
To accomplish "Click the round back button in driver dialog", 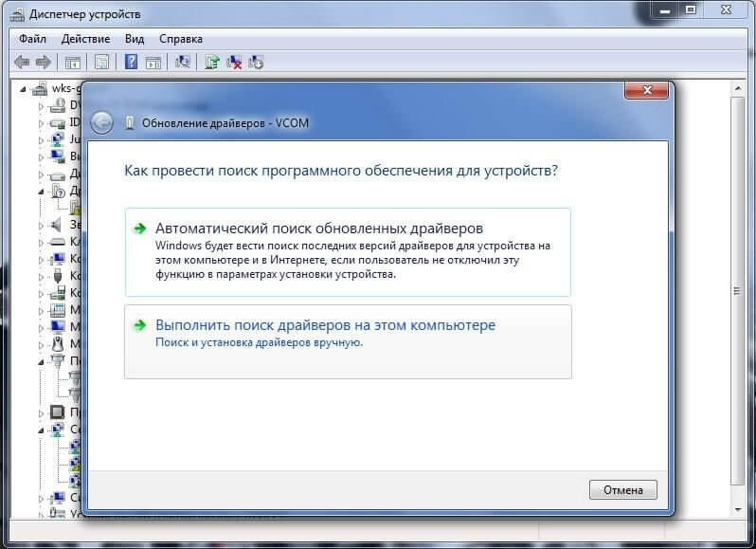I will tap(101, 123).
